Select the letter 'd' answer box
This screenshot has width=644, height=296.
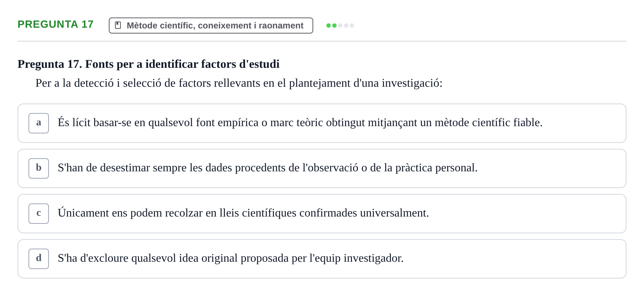39,259
